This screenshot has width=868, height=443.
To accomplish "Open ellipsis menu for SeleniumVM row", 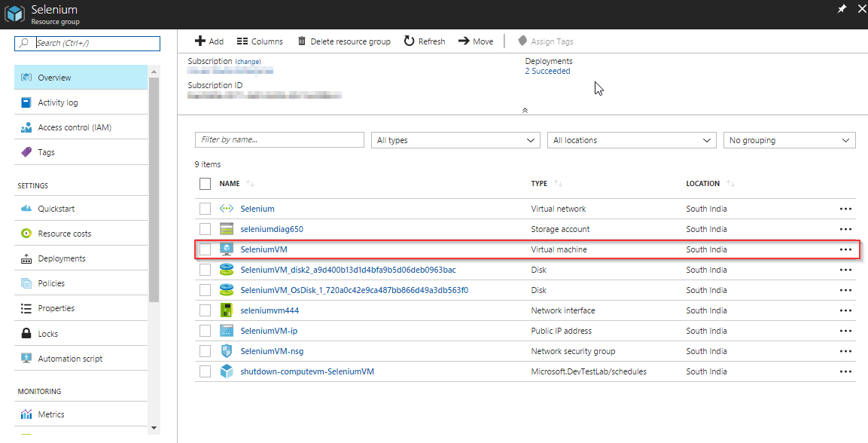I will (x=845, y=249).
